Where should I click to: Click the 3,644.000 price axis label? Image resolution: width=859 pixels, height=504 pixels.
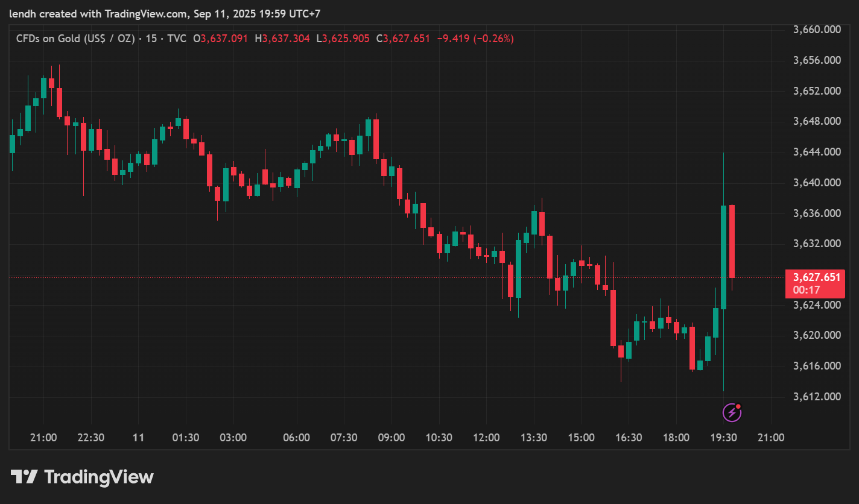point(817,152)
